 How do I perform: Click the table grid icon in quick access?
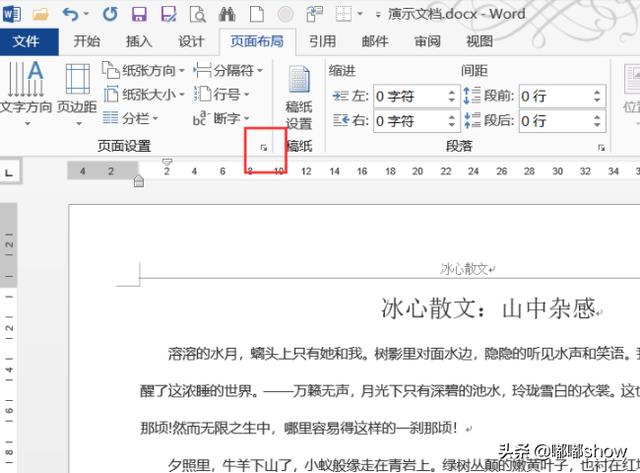click(x=344, y=15)
